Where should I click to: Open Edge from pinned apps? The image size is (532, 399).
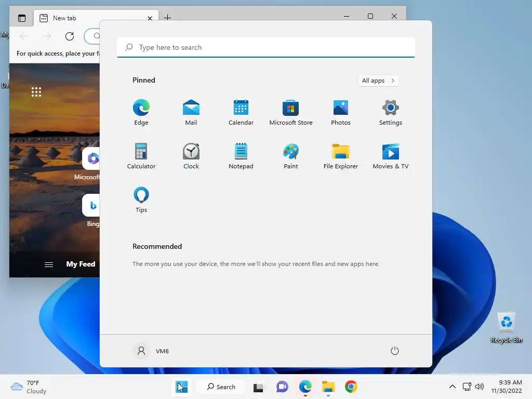click(141, 113)
